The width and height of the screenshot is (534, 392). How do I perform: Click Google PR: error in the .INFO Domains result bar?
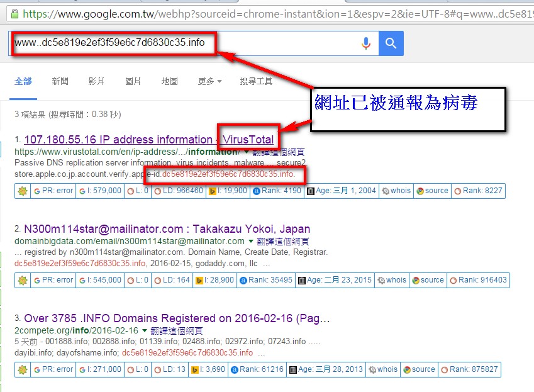point(53,369)
